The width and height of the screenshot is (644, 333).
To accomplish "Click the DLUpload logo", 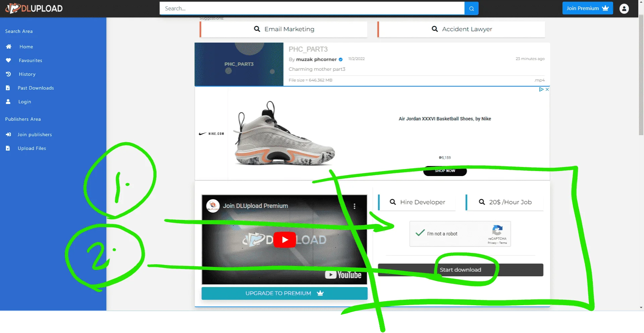I will point(34,8).
